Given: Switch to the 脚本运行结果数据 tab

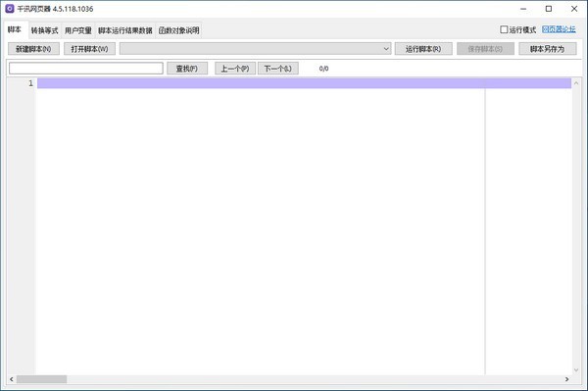Looking at the screenshot, I should (125, 30).
